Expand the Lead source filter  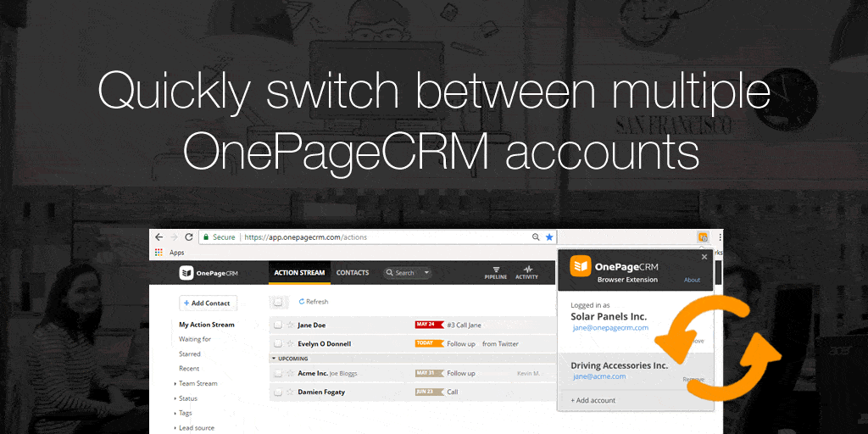[x=175, y=428]
